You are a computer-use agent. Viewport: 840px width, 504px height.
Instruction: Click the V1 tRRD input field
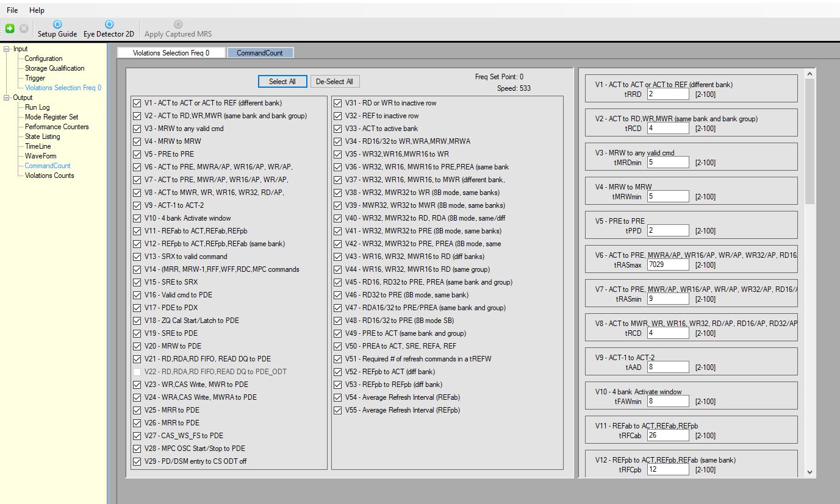point(668,94)
